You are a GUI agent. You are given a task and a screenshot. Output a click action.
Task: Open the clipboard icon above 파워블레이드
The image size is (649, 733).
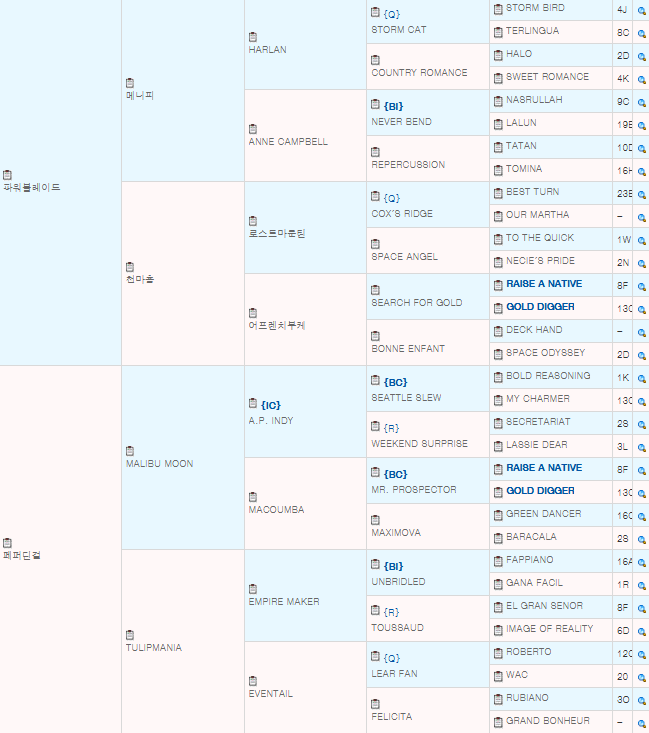coord(7,175)
